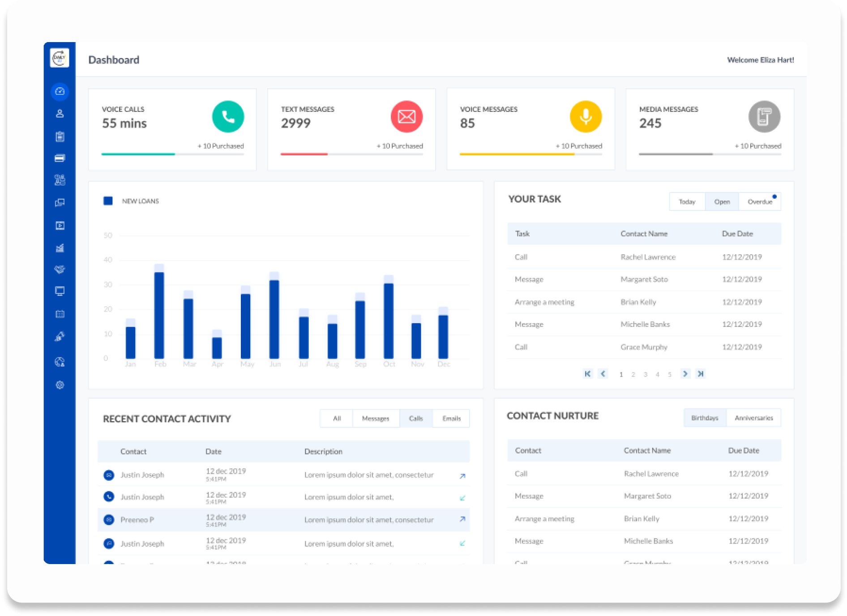Image resolution: width=847 pixels, height=616 pixels.
Task: Go to first page of Your Task
Action: click(588, 374)
